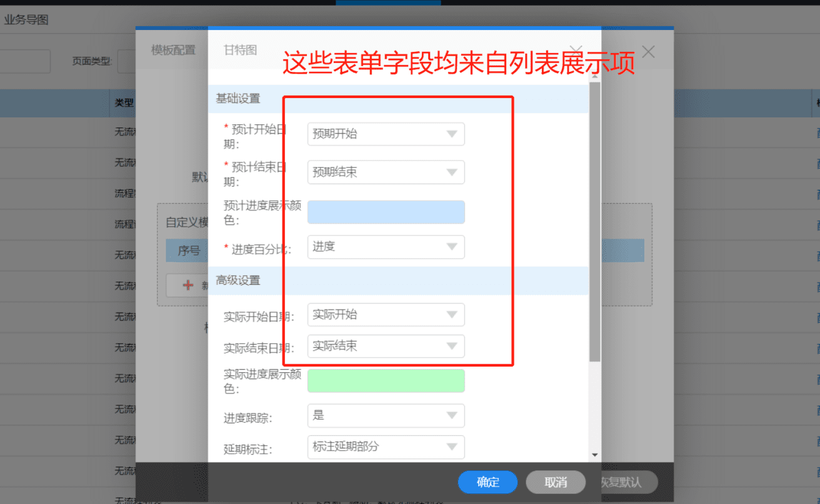Click the 页面类型 label in the background page
Image resolution: width=820 pixels, height=504 pixels.
[92, 61]
